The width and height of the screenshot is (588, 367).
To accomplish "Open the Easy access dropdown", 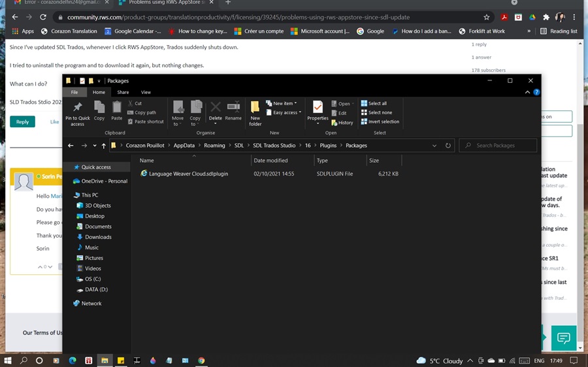I will (284, 112).
